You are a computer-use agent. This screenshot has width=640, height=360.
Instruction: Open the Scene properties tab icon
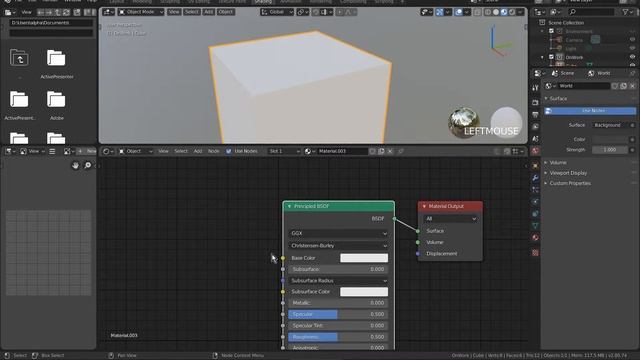[x=535, y=139]
